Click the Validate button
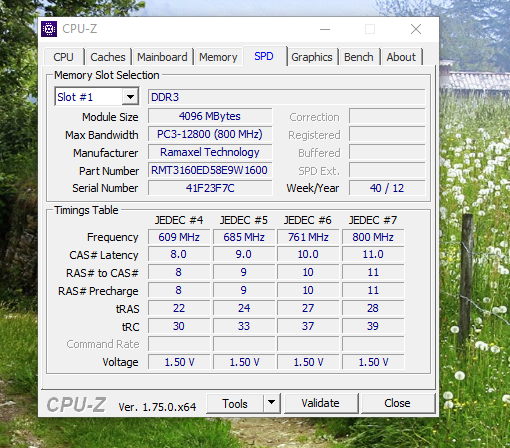The width and height of the screenshot is (510, 448). (320, 403)
